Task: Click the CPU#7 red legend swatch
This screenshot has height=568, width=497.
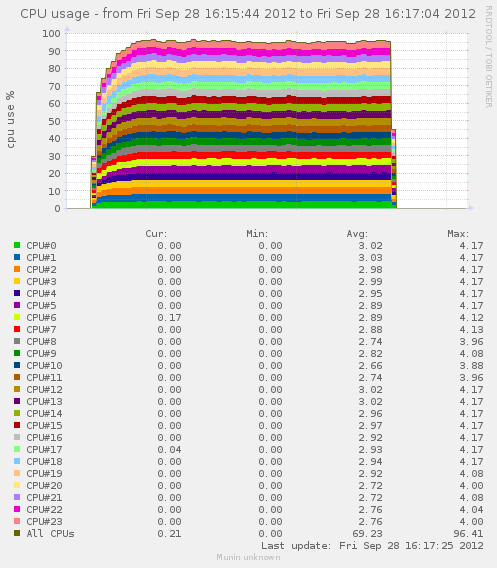Action: [x=17, y=329]
